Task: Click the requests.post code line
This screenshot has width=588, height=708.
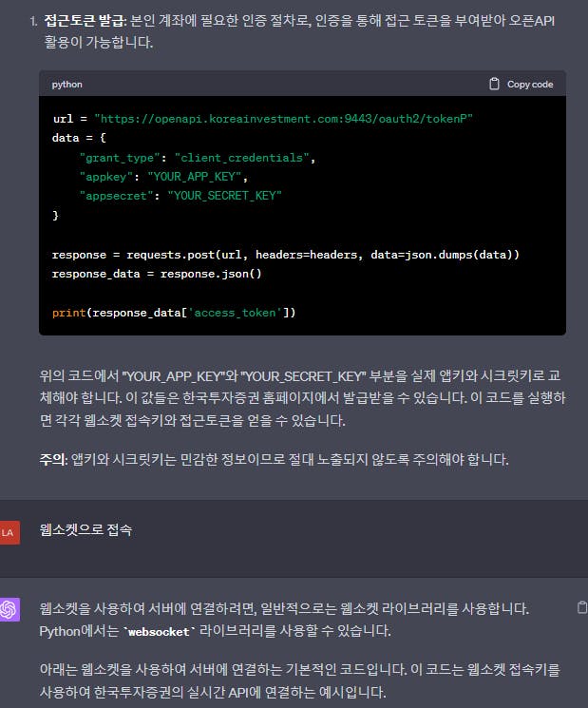Action: (286, 255)
